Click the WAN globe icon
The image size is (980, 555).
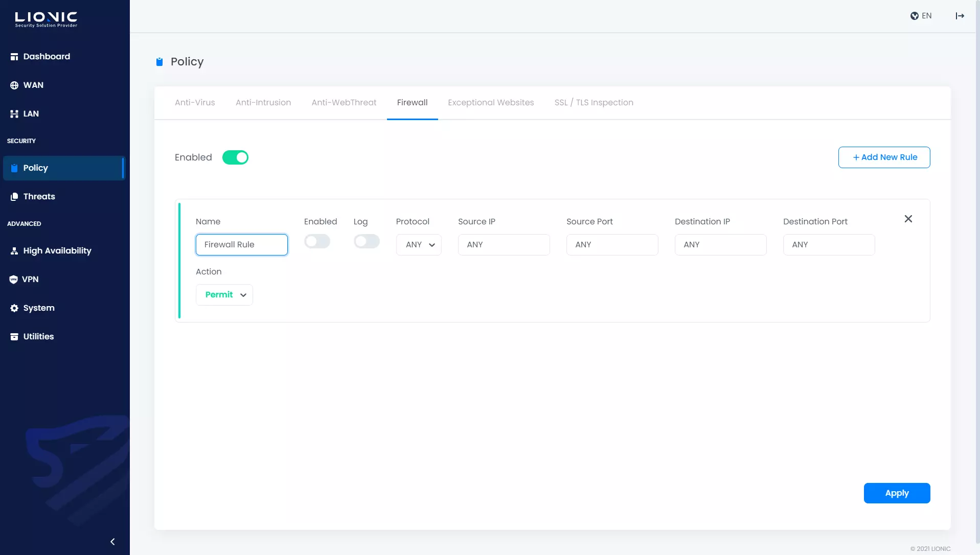click(x=14, y=85)
